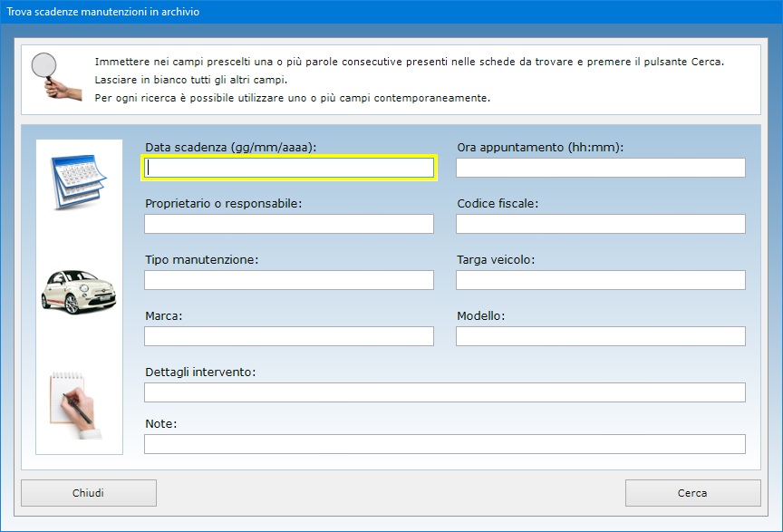Click the 'Per ogni ricerca' instruction line
This screenshot has width=783, height=532.
[293, 98]
